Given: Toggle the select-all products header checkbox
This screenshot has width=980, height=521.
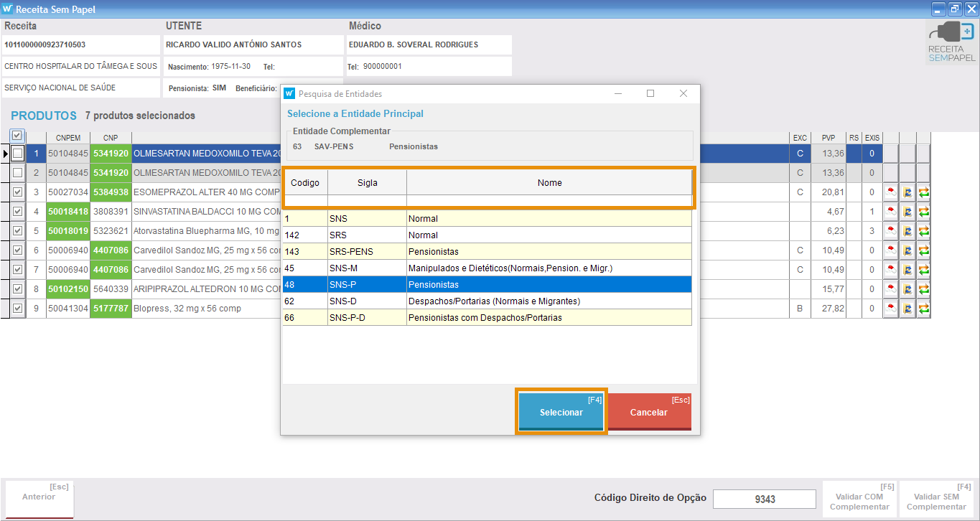Looking at the screenshot, I should click(17, 136).
